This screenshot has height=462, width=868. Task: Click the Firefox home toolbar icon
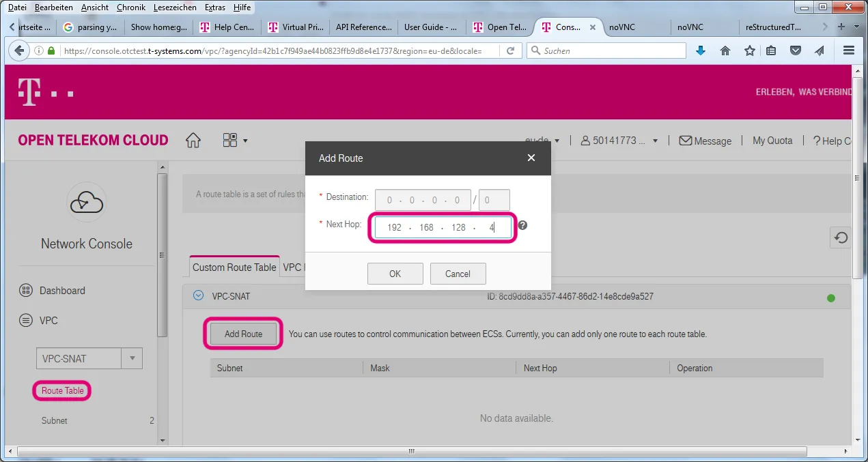pyautogui.click(x=725, y=50)
